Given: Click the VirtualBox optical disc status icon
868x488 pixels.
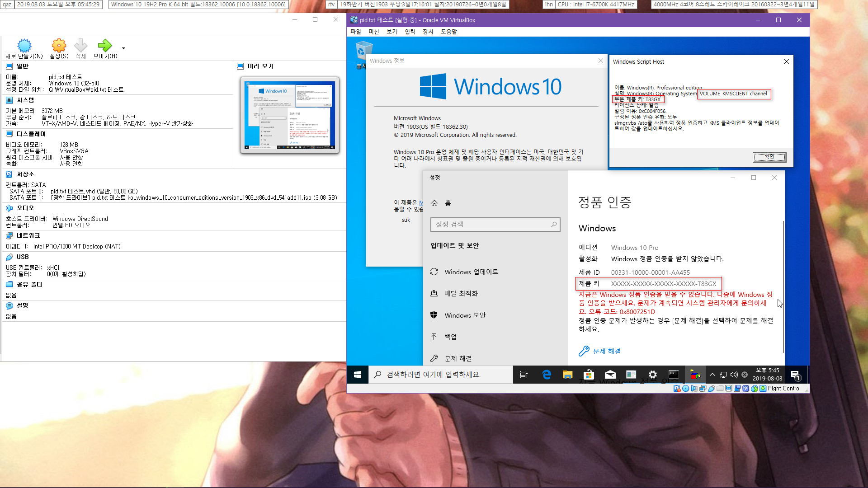Looking at the screenshot, I should (686, 389).
